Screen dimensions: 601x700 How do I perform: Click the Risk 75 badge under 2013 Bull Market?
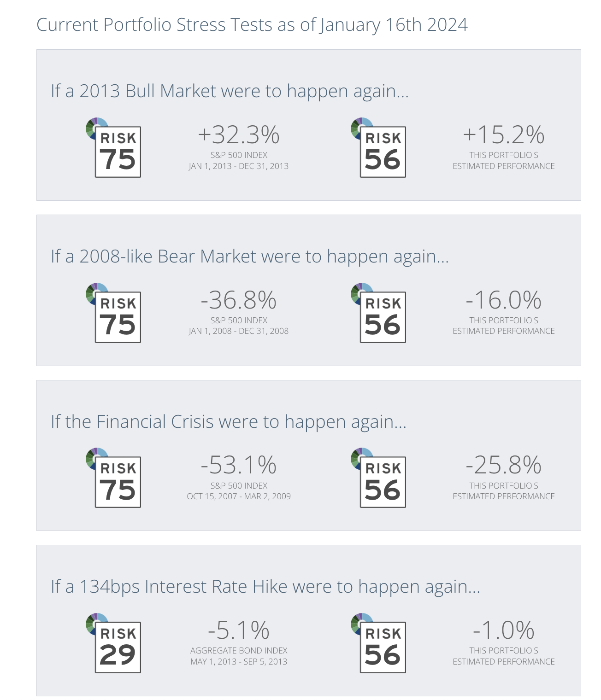117,152
